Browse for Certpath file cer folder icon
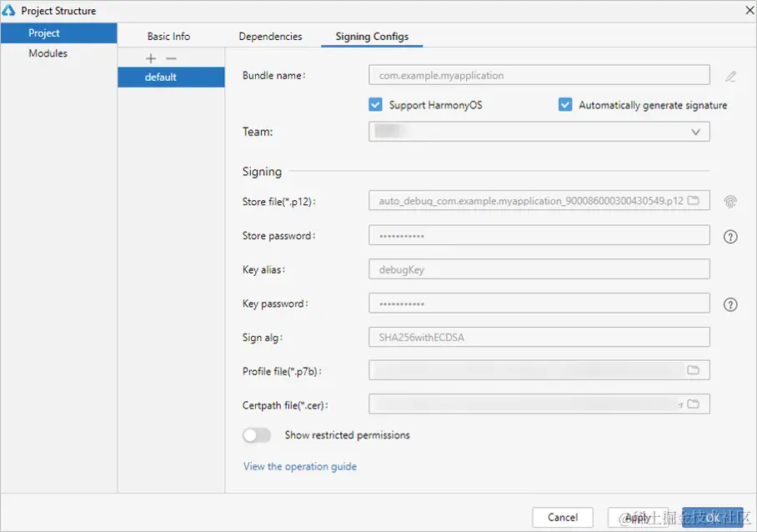This screenshot has height=532, width=757. (x=694, y=404)
